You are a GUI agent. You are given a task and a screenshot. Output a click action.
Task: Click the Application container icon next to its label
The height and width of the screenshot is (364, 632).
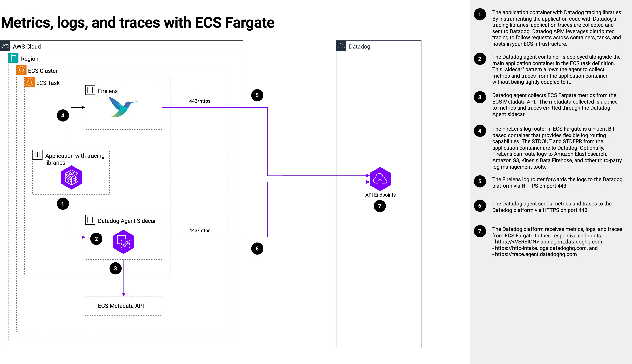coord(38,155)
